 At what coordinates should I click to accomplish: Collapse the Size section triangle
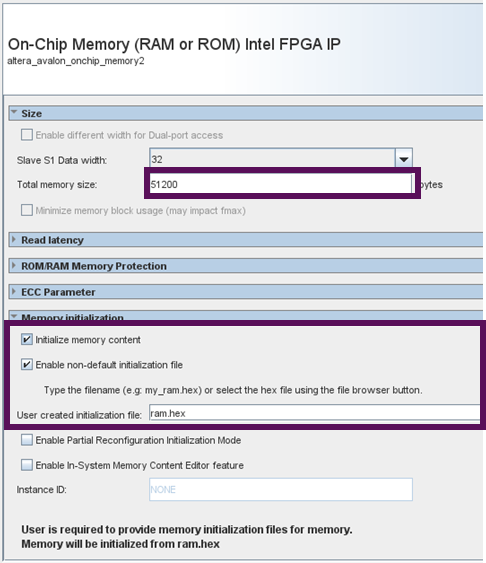pos(14,112)
